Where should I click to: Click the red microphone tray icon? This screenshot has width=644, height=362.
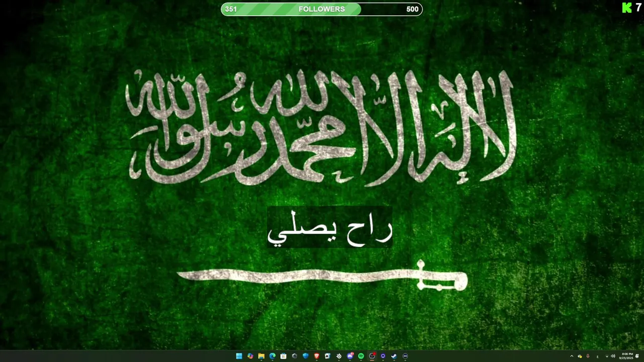[588, 356]
